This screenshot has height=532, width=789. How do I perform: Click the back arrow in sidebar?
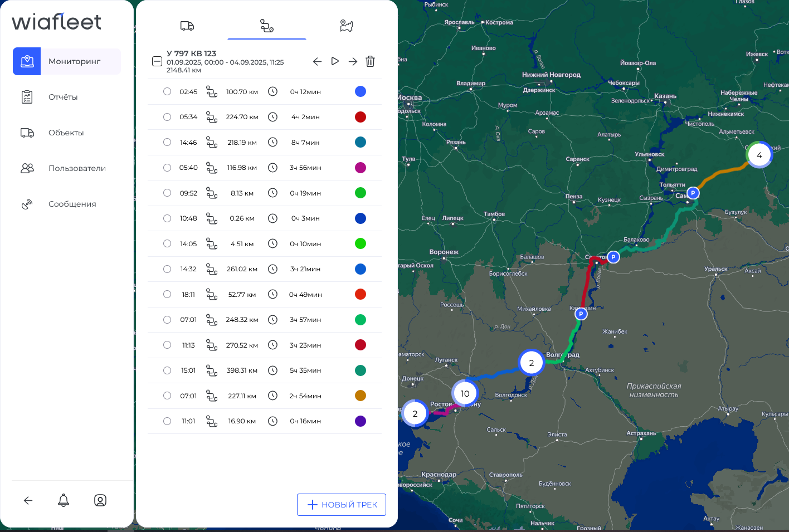click(x=28, y=500)
